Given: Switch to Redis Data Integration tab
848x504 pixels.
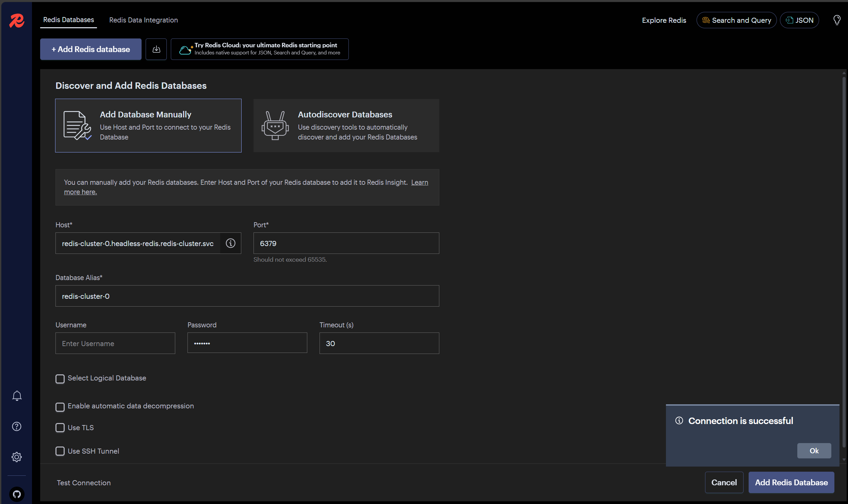Looking at the screenshot, I should tap(144, 20).
